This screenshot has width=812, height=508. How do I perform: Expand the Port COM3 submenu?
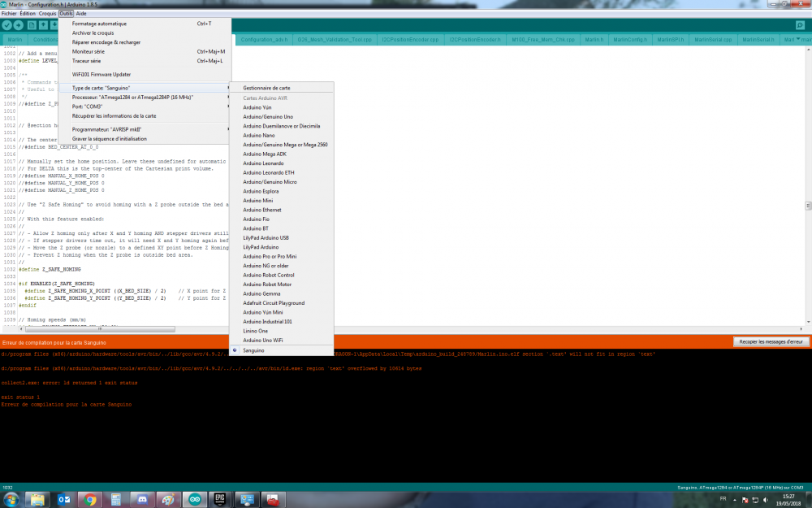point(144,106)
